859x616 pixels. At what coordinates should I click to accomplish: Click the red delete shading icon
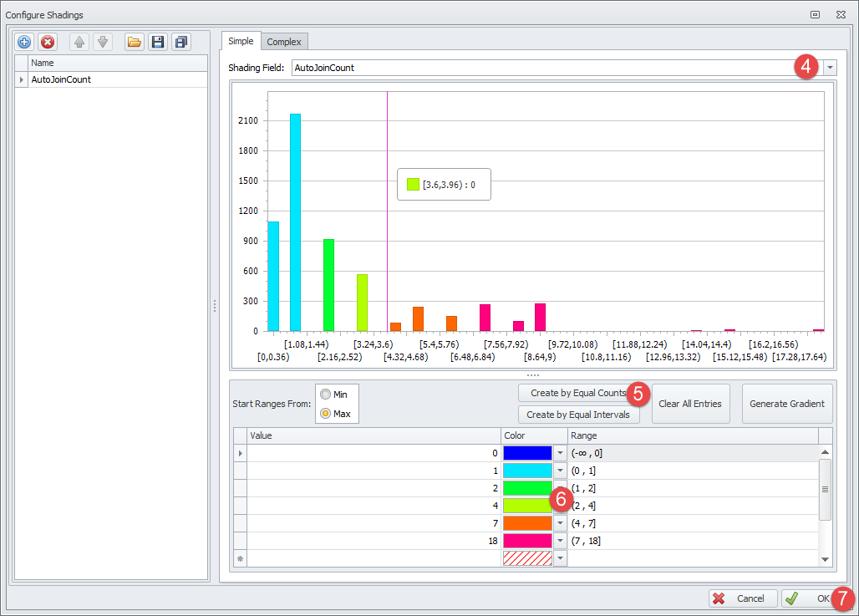48,42
